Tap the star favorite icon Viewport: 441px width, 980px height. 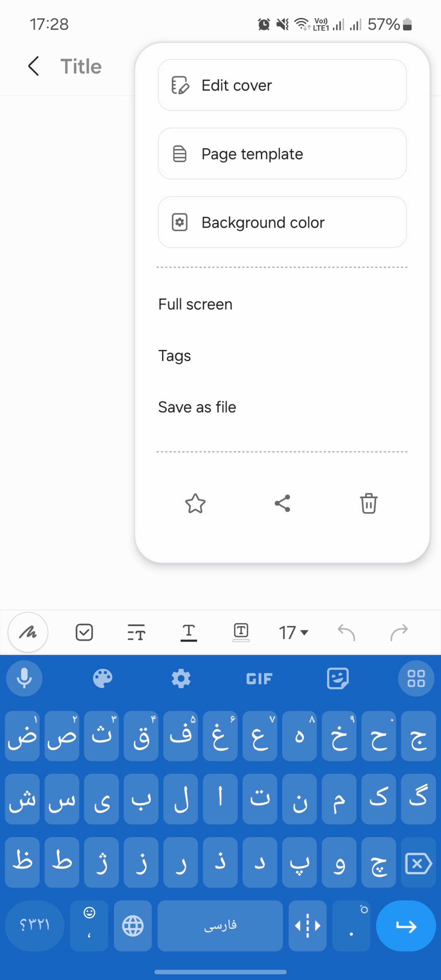point(195,503)
